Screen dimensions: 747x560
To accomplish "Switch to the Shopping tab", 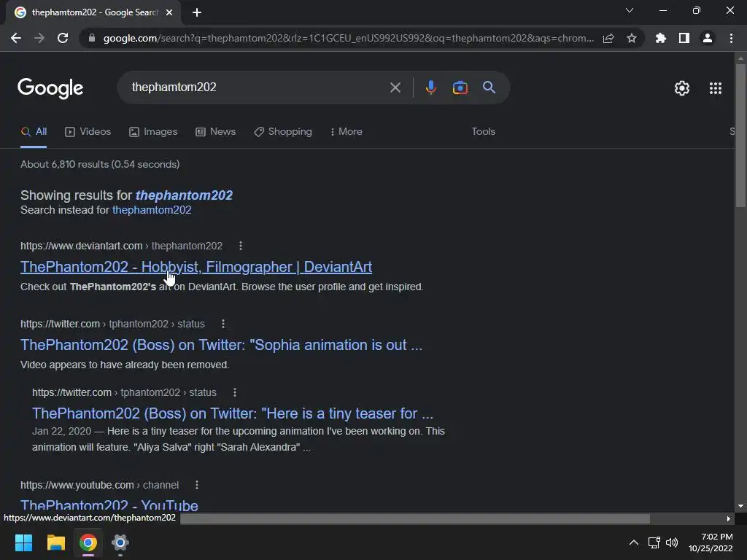I will (283, 132).
